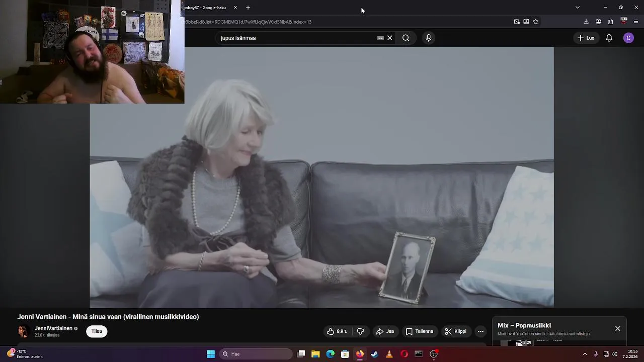This screenshot has height=362, width=644.
Task: Close the Google-haku browser tab
Action: coord(235,8)
